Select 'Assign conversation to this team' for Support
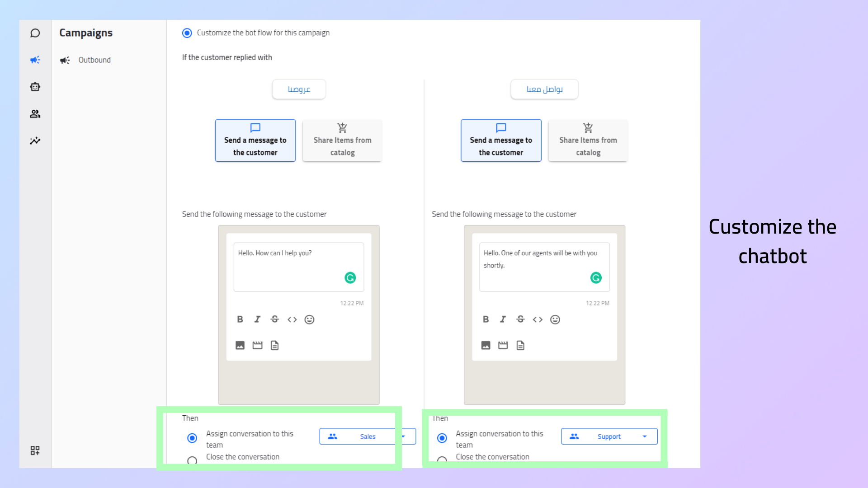868x488 pixels. point(442,438)
